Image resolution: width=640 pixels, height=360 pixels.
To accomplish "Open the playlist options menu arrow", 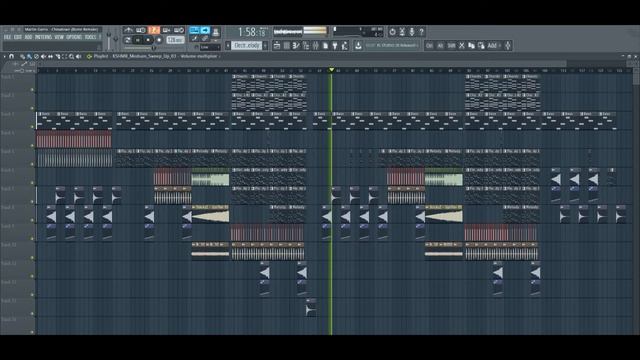I will [x=4, y=56].
